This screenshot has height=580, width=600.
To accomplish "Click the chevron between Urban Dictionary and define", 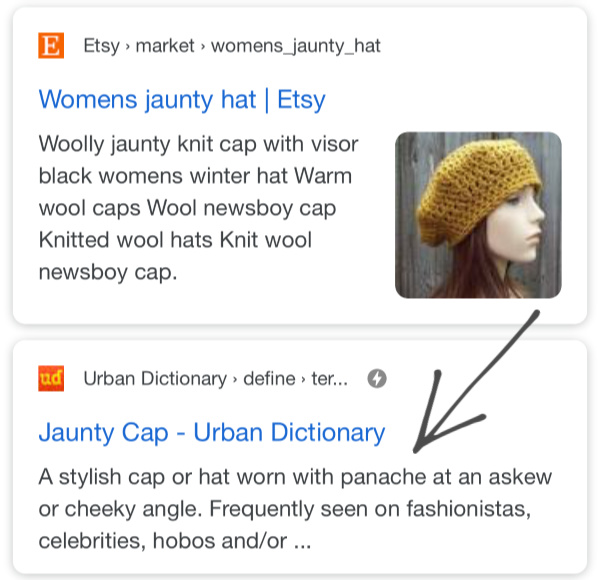I will coord(235,380).
